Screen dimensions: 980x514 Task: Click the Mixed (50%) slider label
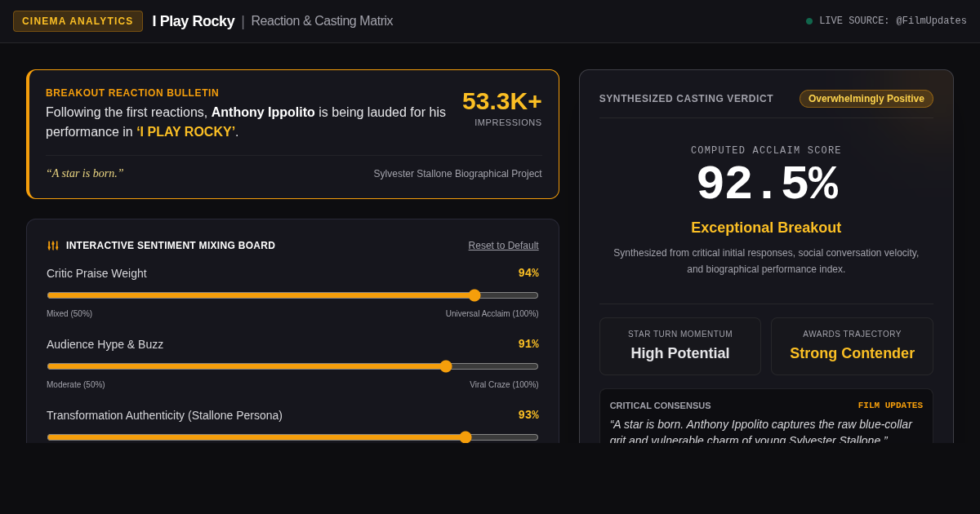(x=69, y=314)
